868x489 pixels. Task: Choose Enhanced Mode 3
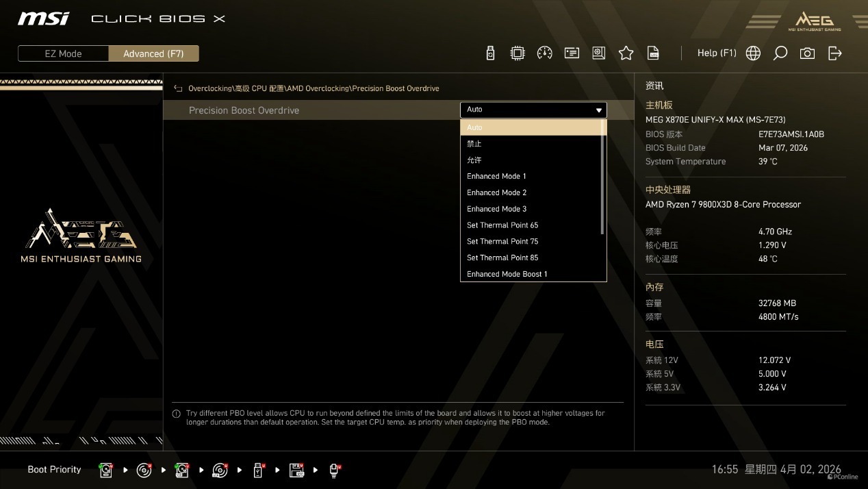click(531, 209)
